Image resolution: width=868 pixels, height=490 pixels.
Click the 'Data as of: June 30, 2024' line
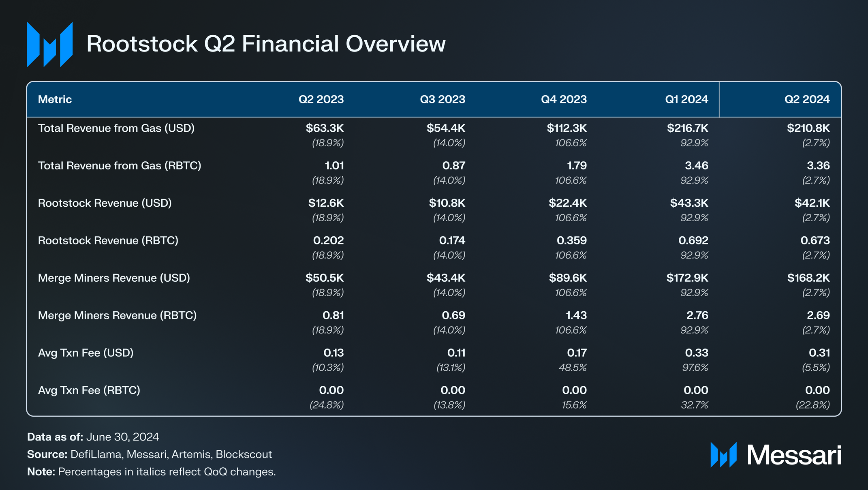pos(93,437)
